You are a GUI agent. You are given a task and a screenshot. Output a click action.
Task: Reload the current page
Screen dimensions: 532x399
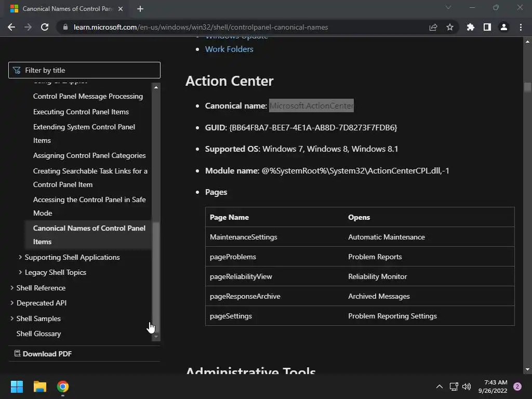click(45, 27)
